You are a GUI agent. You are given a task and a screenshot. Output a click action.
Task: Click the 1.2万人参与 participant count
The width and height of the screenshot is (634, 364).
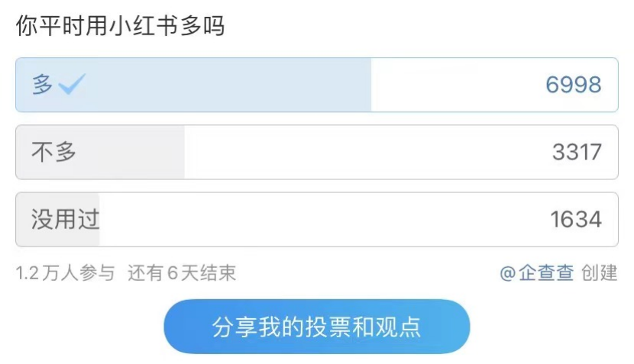[65, 273]
